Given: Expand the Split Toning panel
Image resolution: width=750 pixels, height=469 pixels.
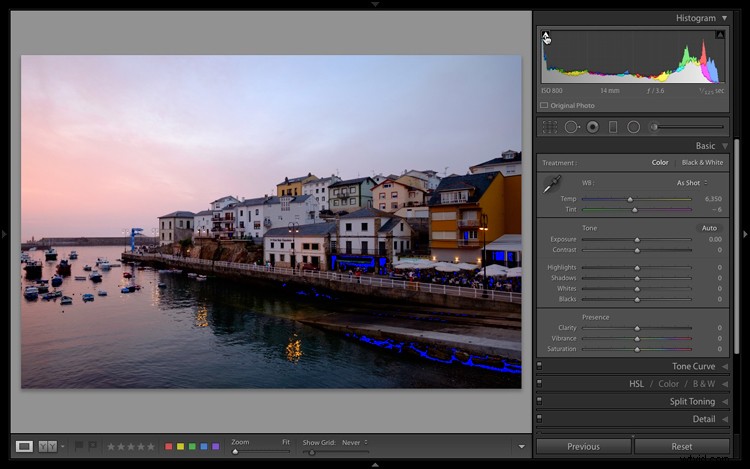Looking at the screenshot, I should tap(725, 402).
